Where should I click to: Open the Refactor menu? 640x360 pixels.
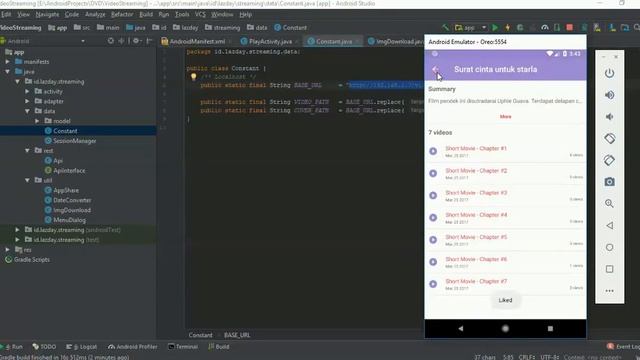click(x=122, y=15)
